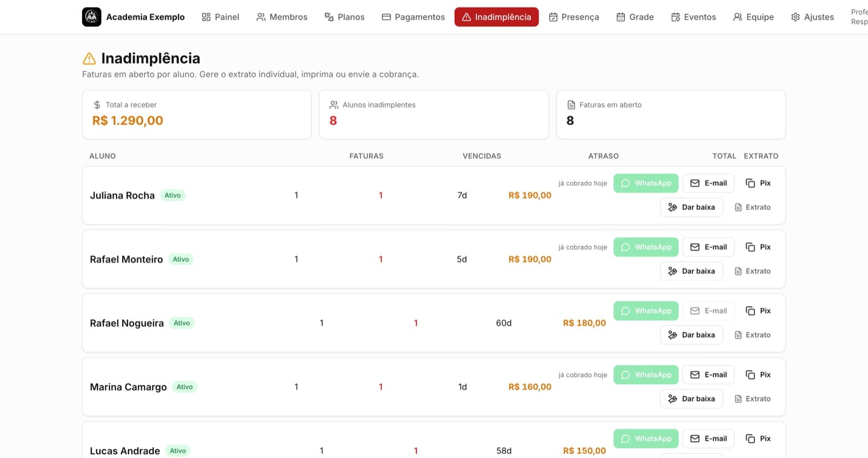Click the Rafael Nogueira student name

click(127, 323)
